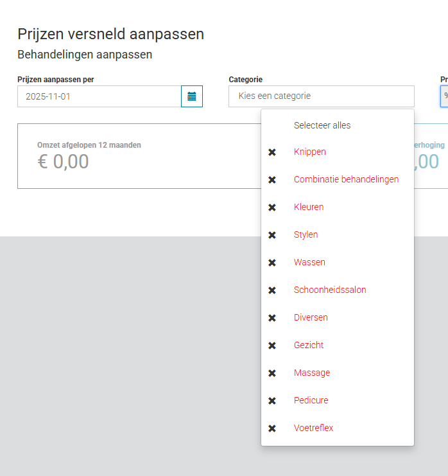Viewport: 448px width, 476px height.
Task: Open the calendar date picker icon
Action: [191, 96]
